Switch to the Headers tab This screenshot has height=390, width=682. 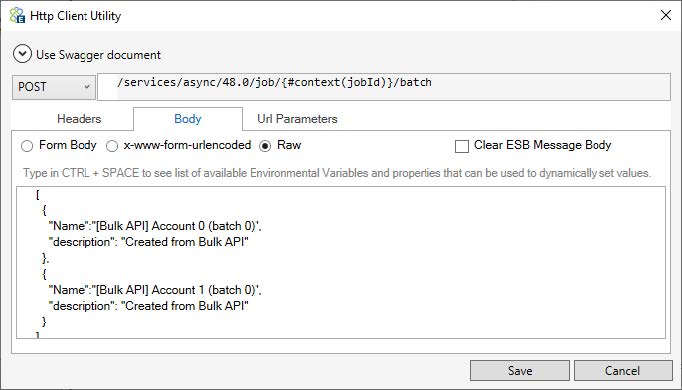pos(79,119)
